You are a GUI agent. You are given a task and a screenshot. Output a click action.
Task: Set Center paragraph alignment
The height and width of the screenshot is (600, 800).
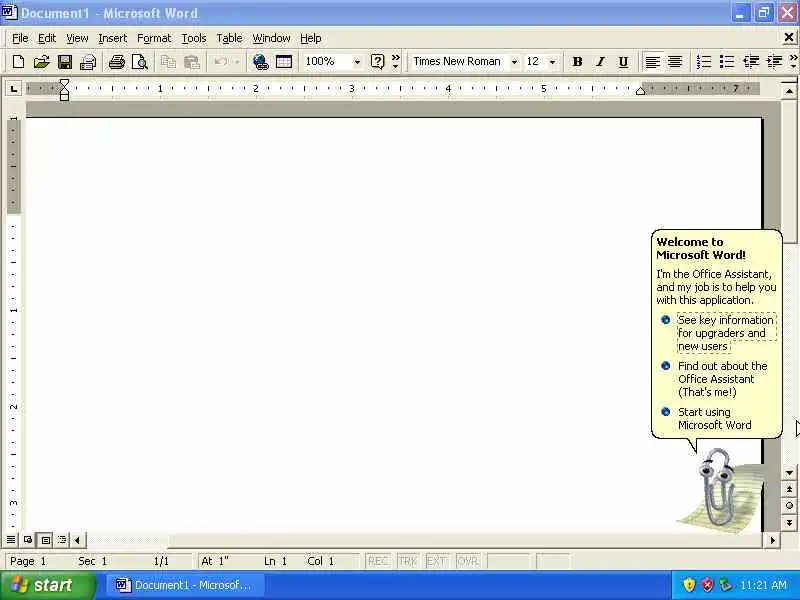pyautogui.click(x=675, y=62)
